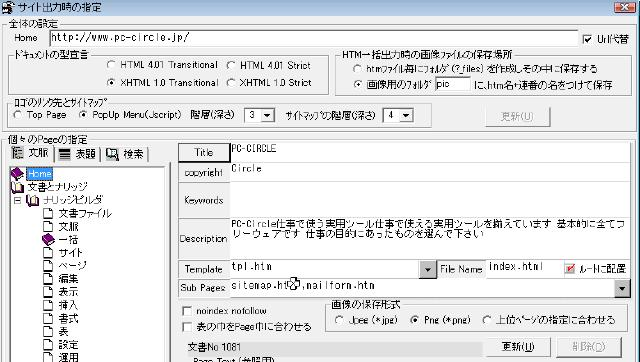
Task: Click the empty Keywords field
Action: [430, 200]
